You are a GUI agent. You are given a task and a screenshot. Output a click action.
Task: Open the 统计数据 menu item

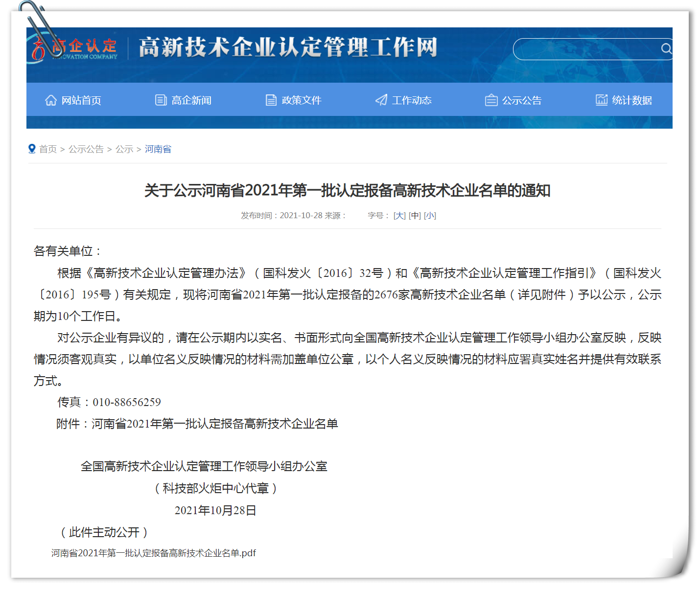click(x=631, y=100)
